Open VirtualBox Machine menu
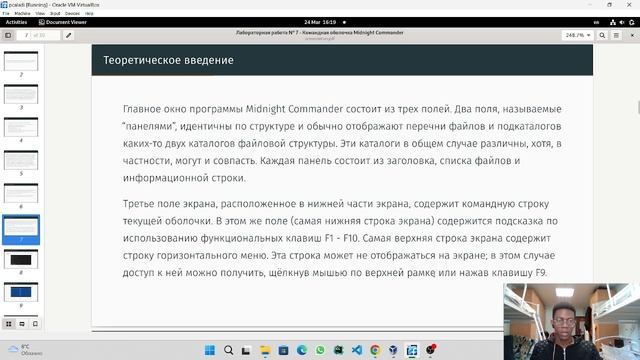The image size is (640, 360). (x=22, y=13)
